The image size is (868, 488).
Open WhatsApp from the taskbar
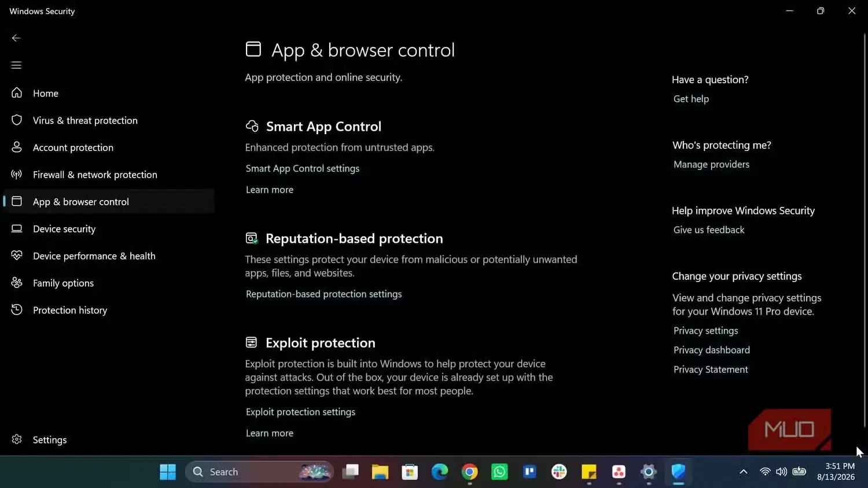point(499,472)
